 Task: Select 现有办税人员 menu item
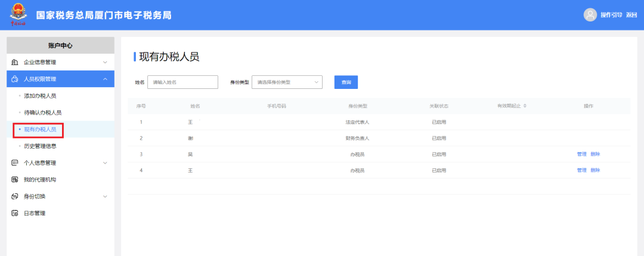coord(60,129)
